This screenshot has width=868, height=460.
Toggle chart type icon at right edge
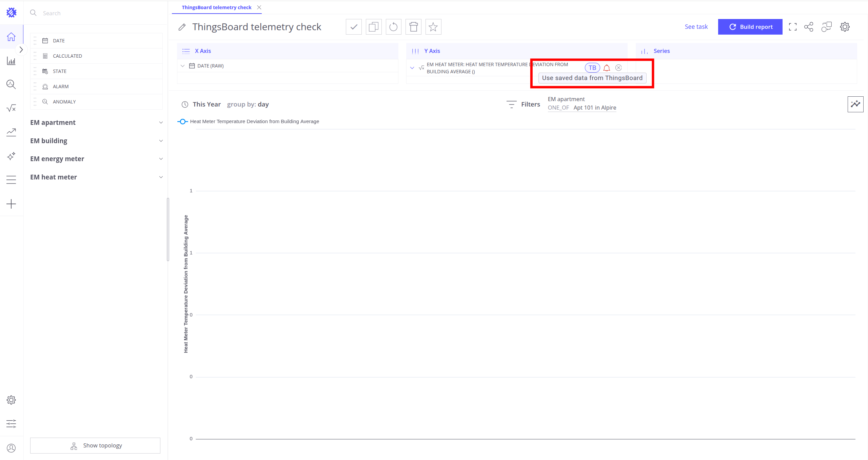pos(855,104)
